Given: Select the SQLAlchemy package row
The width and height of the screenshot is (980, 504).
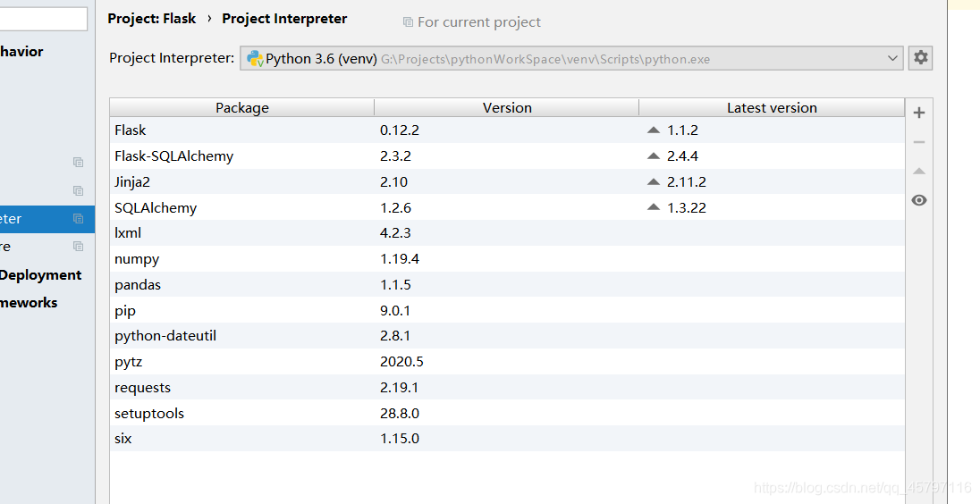Looking at the screenshot, I should coord(507,207).
